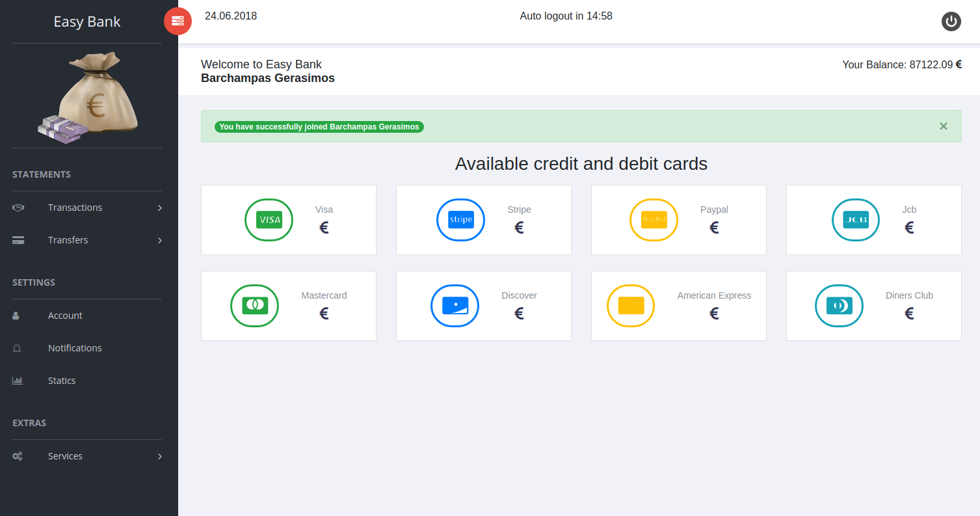Click the Mastercard card icon

[x=254, y=306]
